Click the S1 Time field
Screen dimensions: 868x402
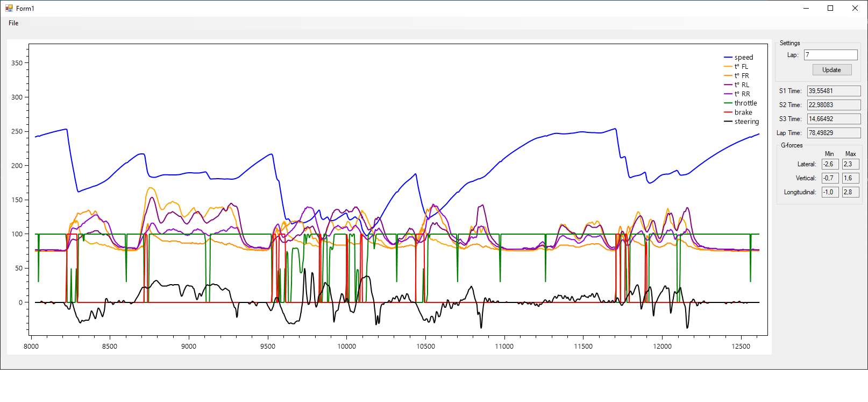point(833,91)
